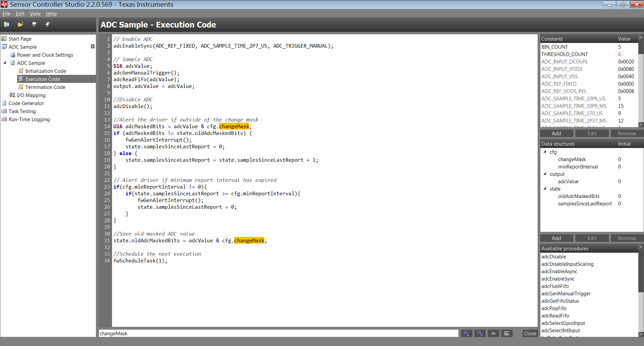Image resolution: width=644 pixels, height=346 pixels.
Task: Select the adcGenManualTrigger procedure
Action: click(x=566, y=294)
